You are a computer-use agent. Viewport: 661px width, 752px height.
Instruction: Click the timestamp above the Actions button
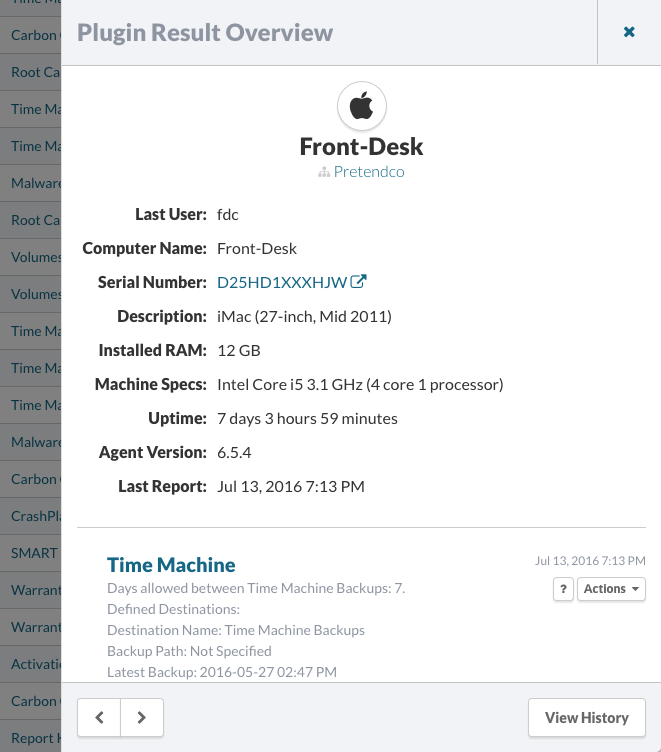(x=590, y=561)
